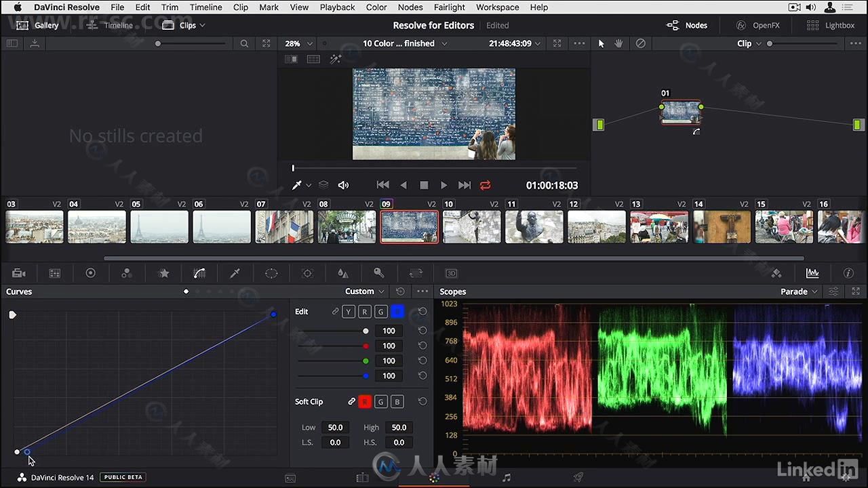Select the node graph hand pan tool
Screen dimensions: 868x488
click(x=619, y=43)
